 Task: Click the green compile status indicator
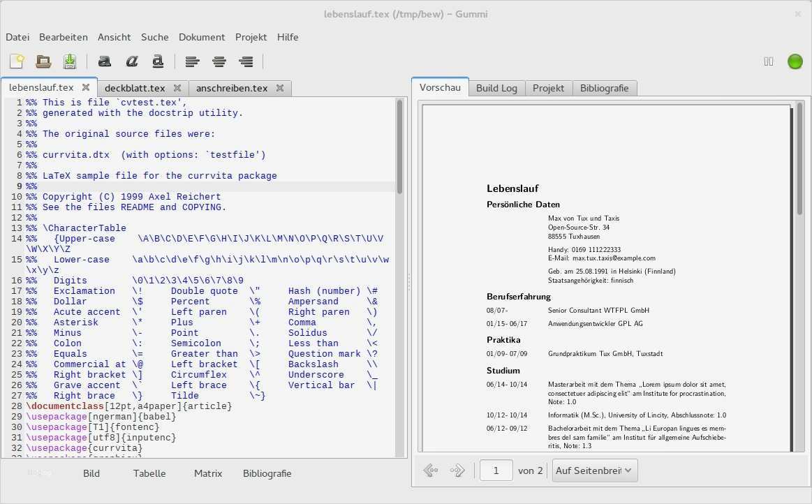(x=795, y=61)
